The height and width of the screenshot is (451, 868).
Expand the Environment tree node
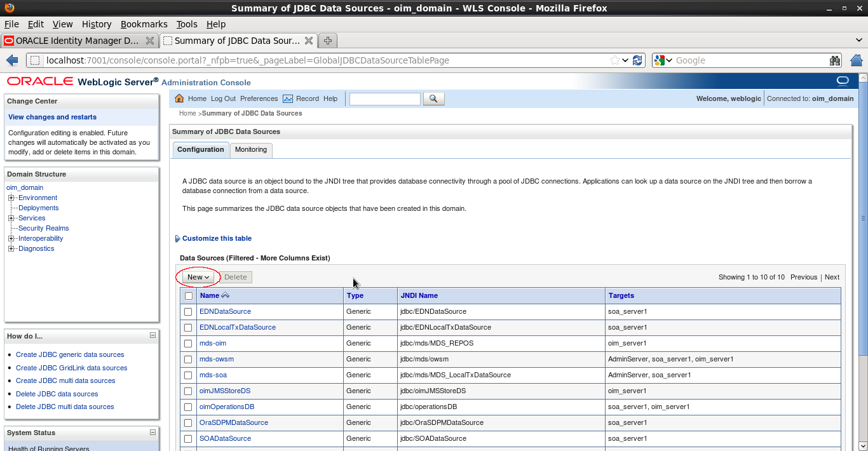coord(11,198)
